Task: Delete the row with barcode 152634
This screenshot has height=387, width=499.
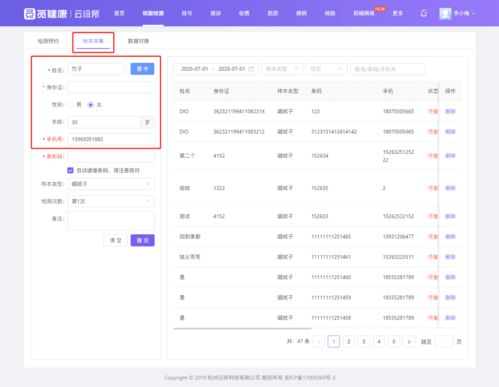Action: pyautogui.click(x=450, y=156)
